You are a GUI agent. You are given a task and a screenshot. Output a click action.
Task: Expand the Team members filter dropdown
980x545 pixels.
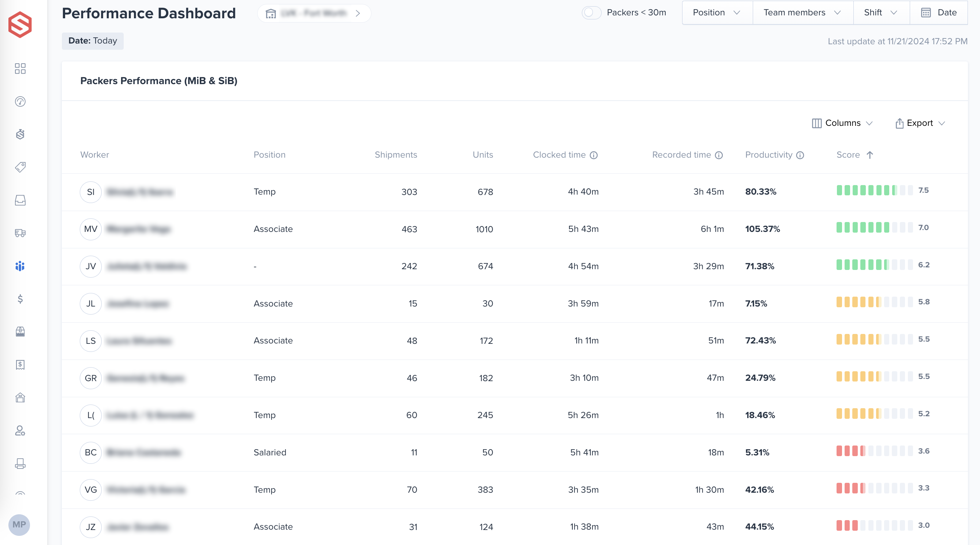click(x=803, y=12)
